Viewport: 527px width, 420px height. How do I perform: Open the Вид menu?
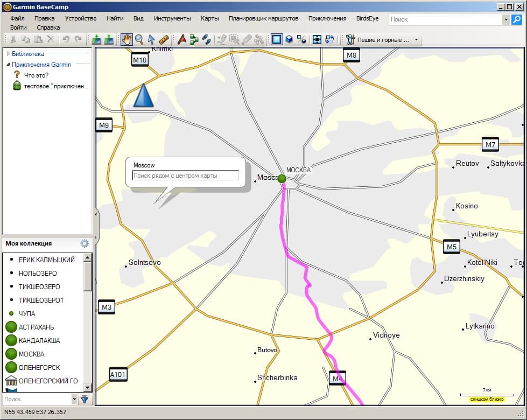click(x=138, y=18)
